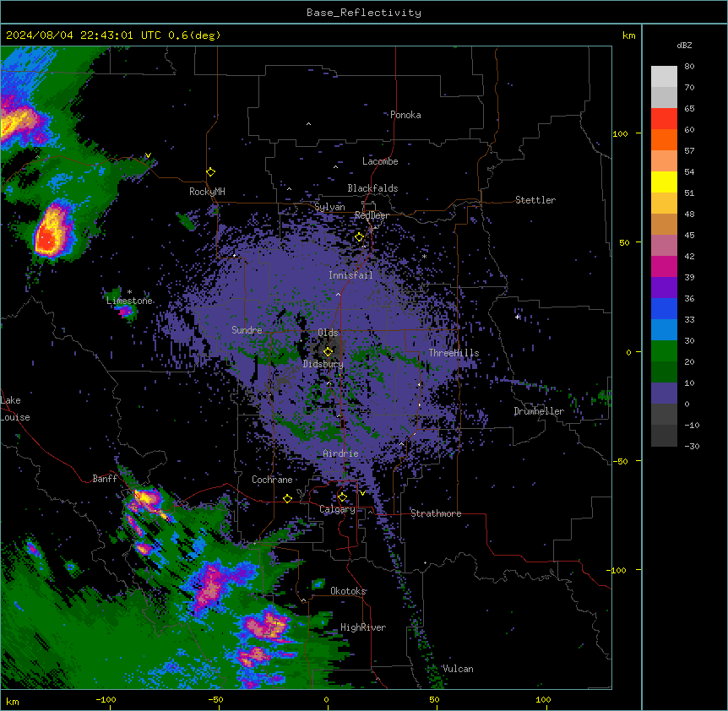The width and height of the screenshot is (728, 711).
Task: Click the RockyMH label
Action: 207,192
